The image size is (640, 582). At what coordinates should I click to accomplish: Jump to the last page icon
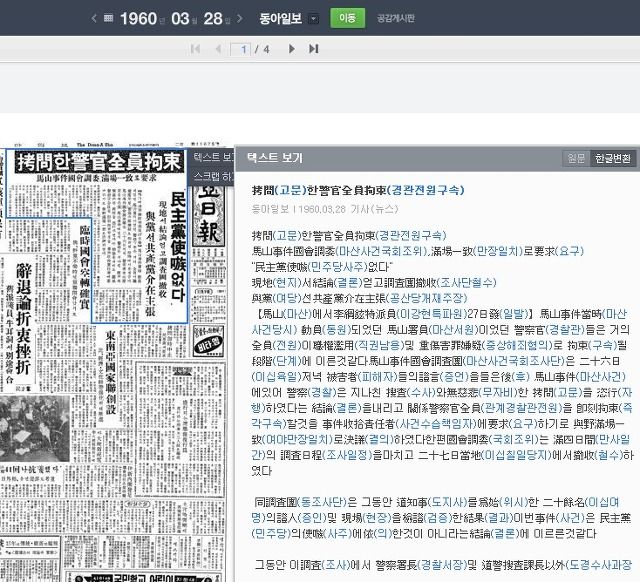pos(313,49)
